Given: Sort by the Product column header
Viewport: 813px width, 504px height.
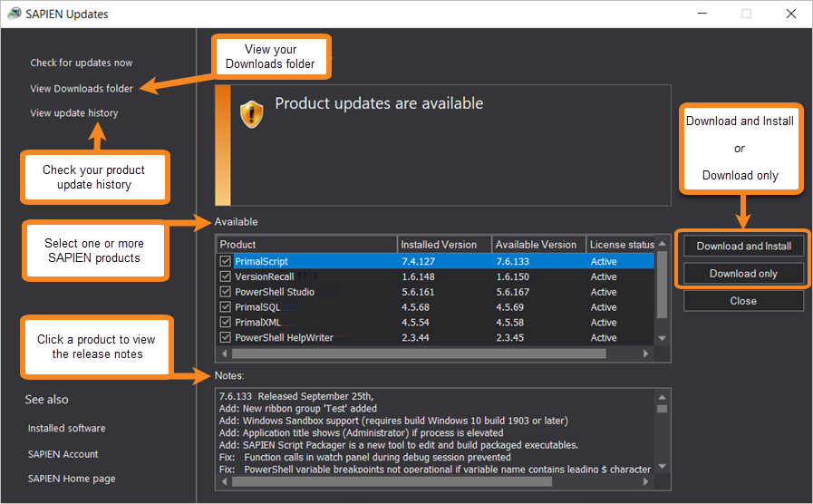Looking at the screenshot, I should tap(306, 244).
